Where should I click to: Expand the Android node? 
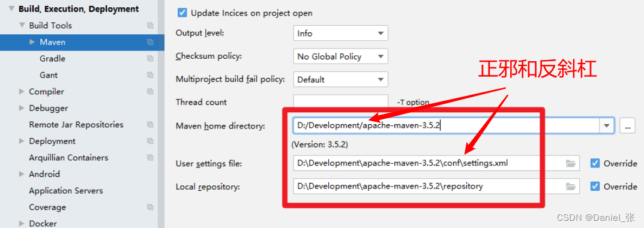22,174
